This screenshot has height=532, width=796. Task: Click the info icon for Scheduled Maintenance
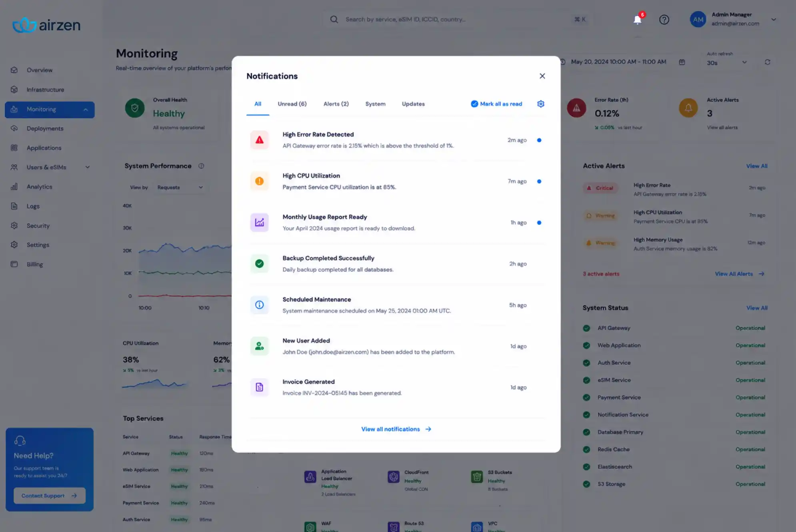point(260,305)
